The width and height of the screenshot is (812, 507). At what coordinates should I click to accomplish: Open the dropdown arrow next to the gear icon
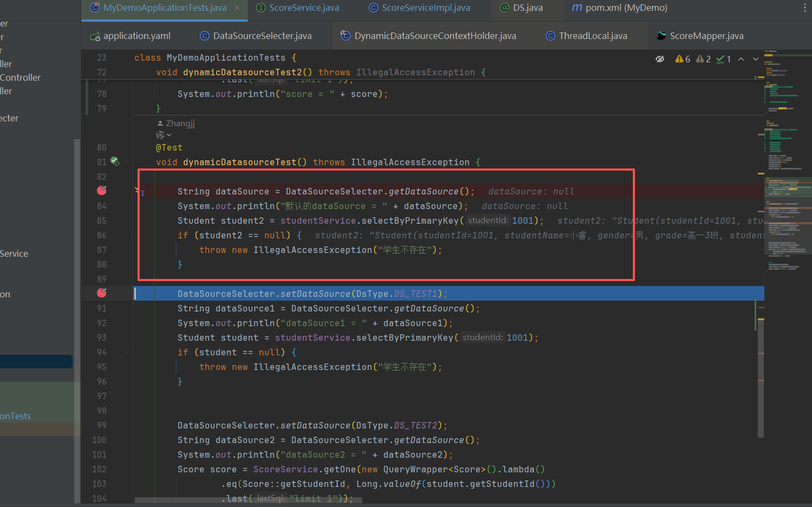tap(168, 134)
